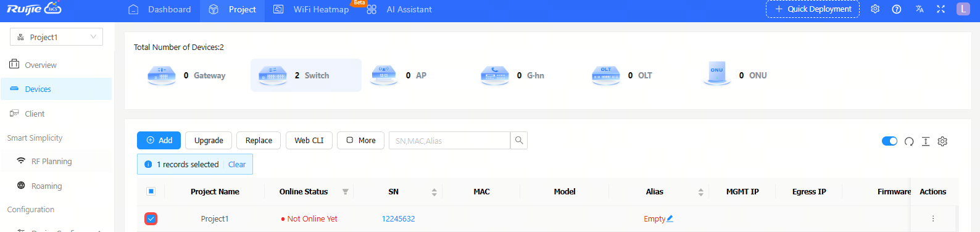Open the Online Status filter
The height and width of the screenshot is (232, 980).
(x=346, y=192)
